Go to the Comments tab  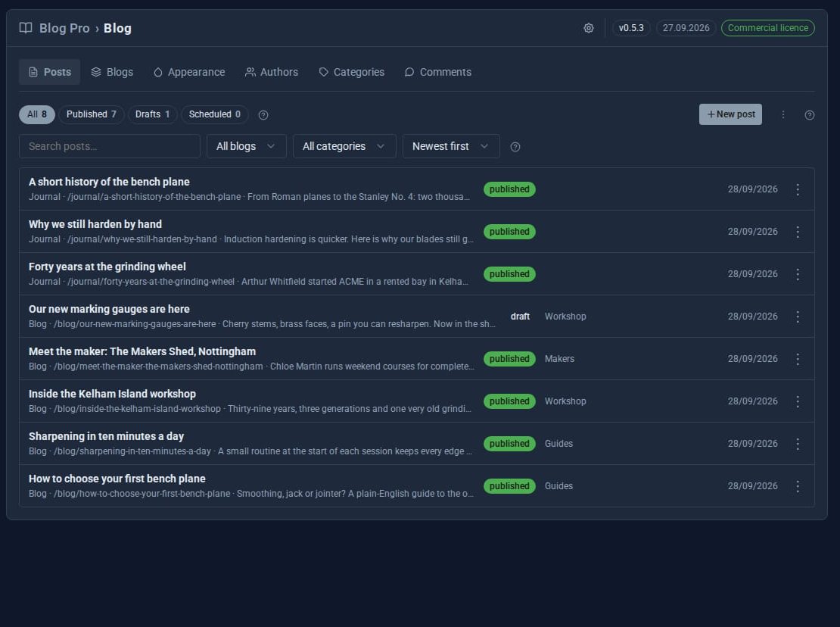pyautogui.click(x=438, y=72)
